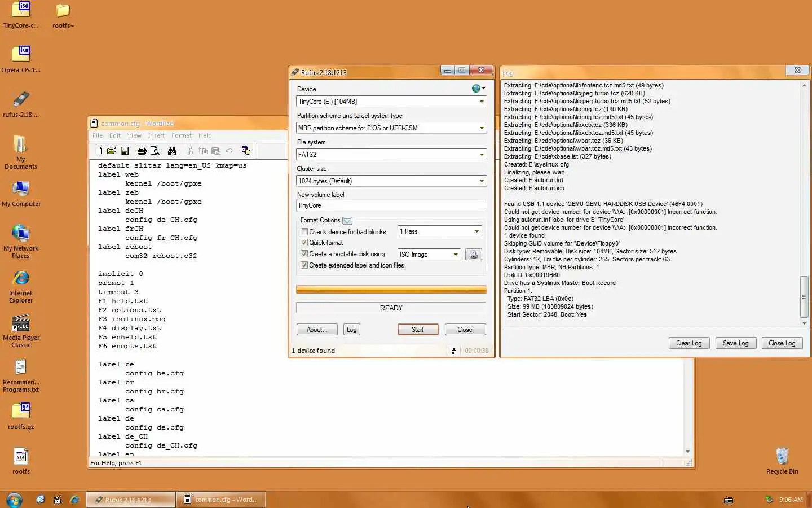Select the Opera-OS ISO desktop icon
The height and width of the screenshot is (508, 812).
tap(21, 59)
